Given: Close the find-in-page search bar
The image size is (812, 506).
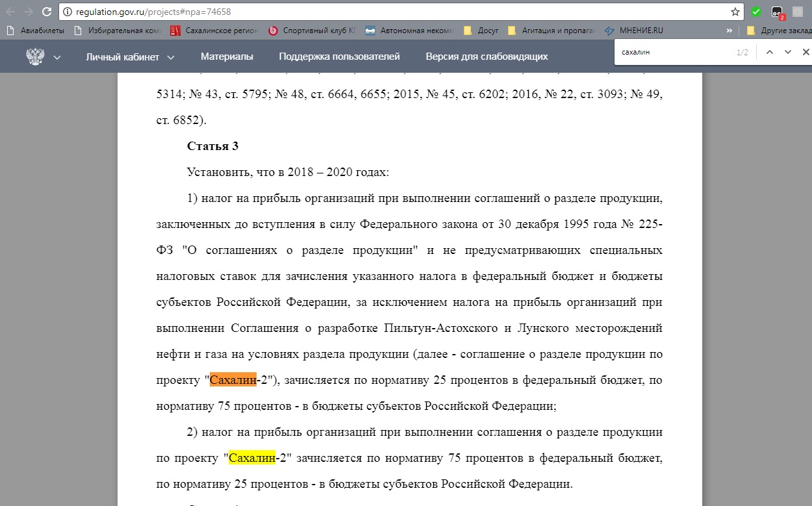Looking at the screenshot, I should 806,53.
